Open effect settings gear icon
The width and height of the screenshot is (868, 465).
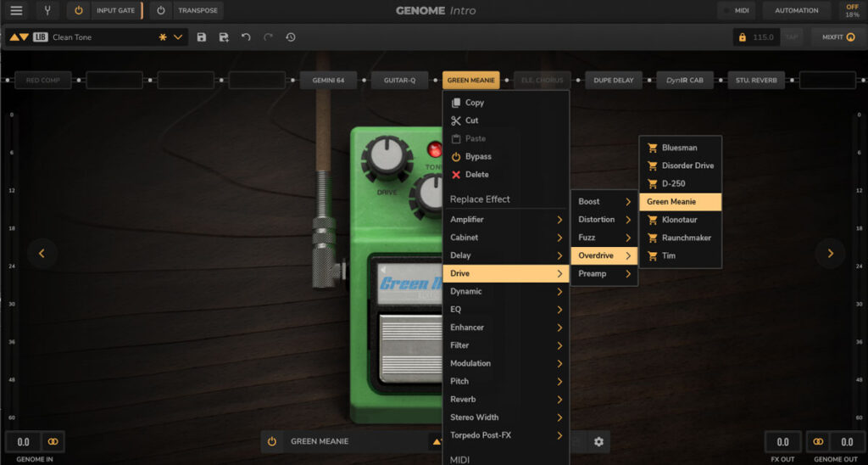pyautogui.click(x=598, y=442)
